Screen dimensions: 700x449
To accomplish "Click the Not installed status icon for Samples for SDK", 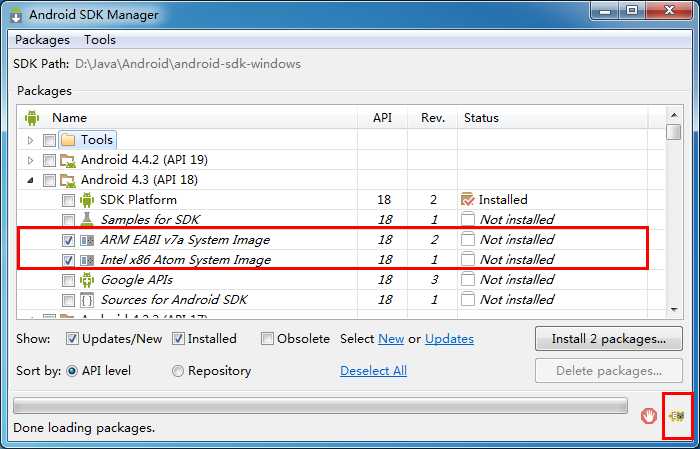I will tap(467, 220).
